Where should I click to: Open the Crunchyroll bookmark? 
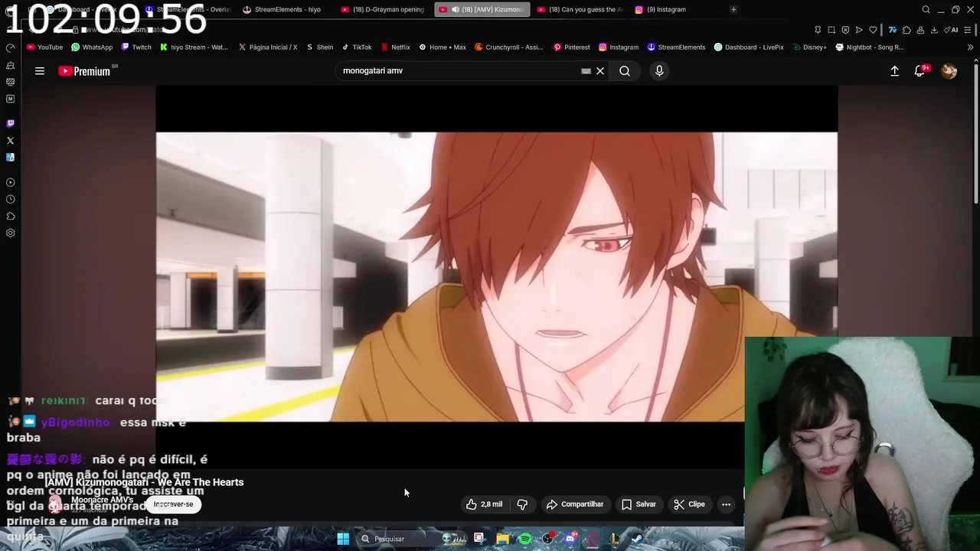(x=508, y=47)
